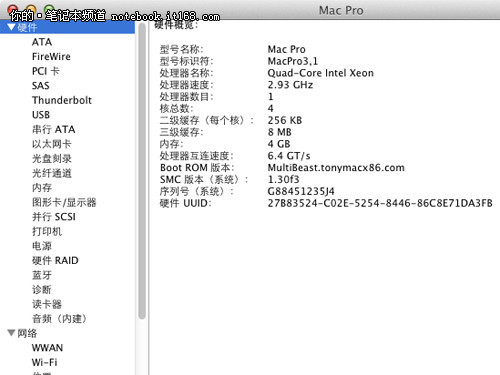This screenshot has width=500, height=375.
Task: Select 图形卡/显示器 in the sidebar
Action: (x=64, y=202)
